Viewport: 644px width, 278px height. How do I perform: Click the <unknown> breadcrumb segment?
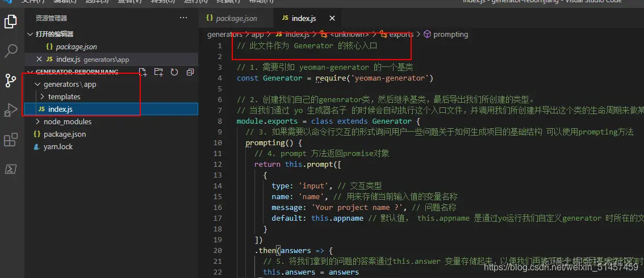point(344,35)
